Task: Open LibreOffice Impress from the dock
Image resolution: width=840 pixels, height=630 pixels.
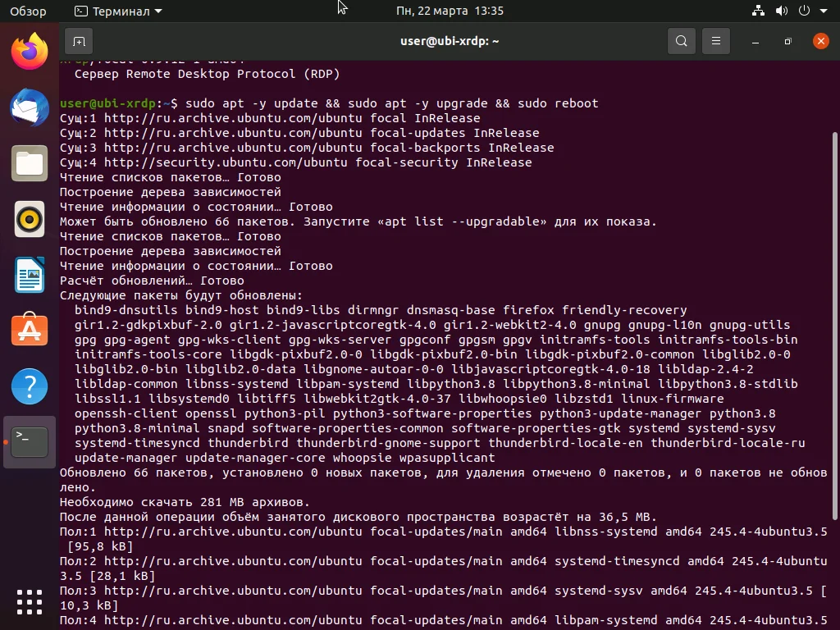Action: coord(29,275)
